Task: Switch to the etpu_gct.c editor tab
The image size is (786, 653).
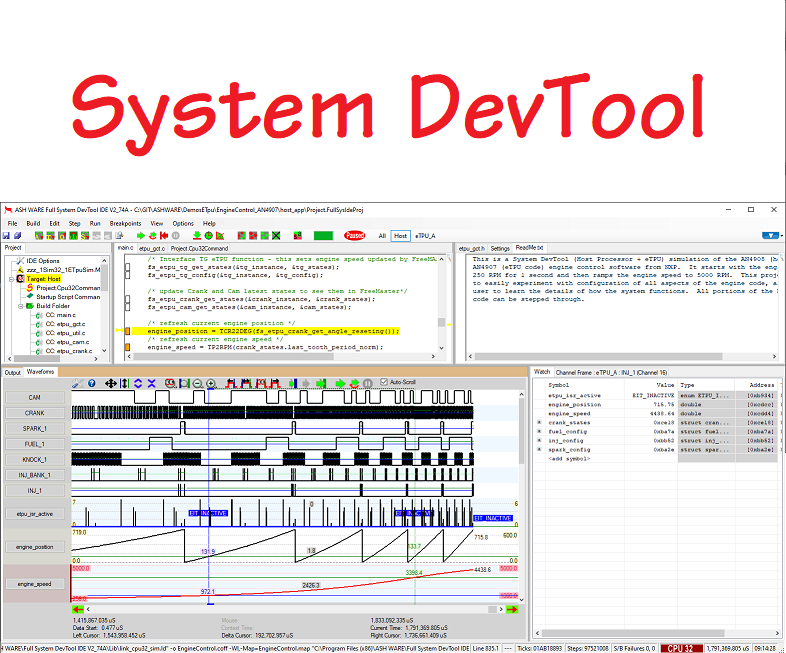Action: 151,247
